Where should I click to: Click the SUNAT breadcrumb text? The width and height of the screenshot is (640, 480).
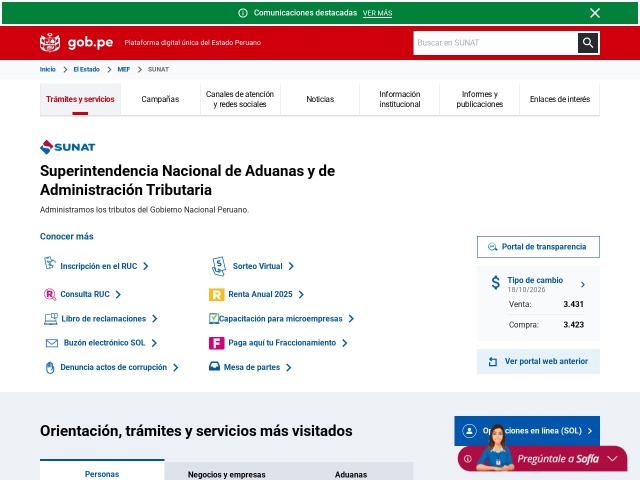tap(158, 69)
